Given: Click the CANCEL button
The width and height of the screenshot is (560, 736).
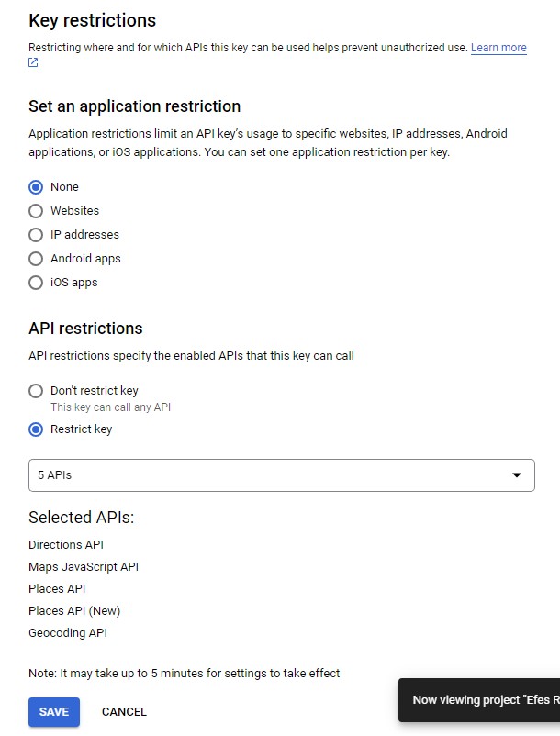Looking at the screenshot, I should [124, 712].
